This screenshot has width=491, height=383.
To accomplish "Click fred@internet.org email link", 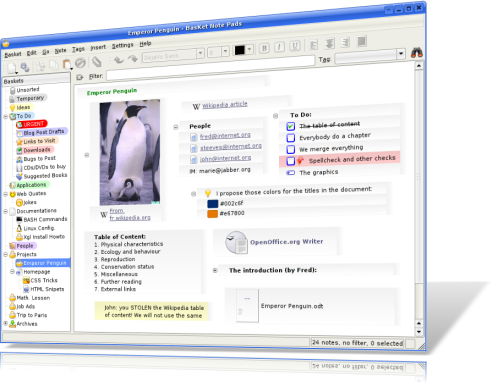I will tap(225, 136).
